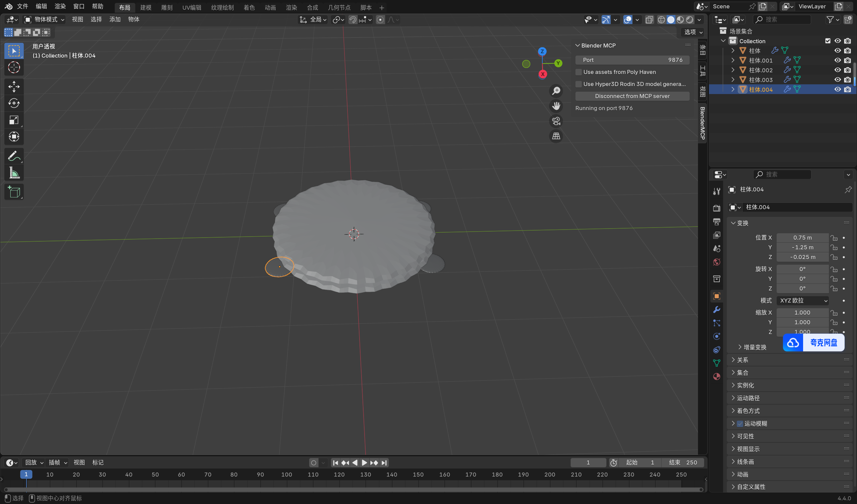Screen dimensions: 857x504
Task: Hide 柱体.002 with eye icon
Action: (x=838, y=70)
